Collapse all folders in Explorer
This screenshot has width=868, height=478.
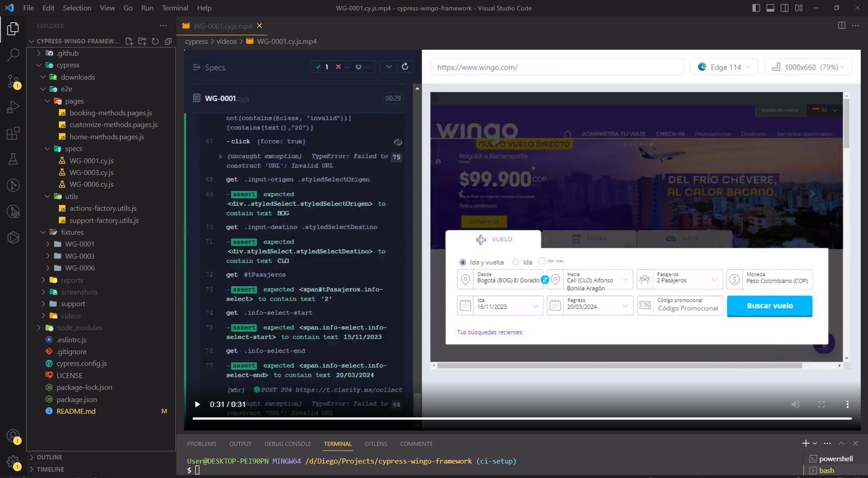point(169,41)
